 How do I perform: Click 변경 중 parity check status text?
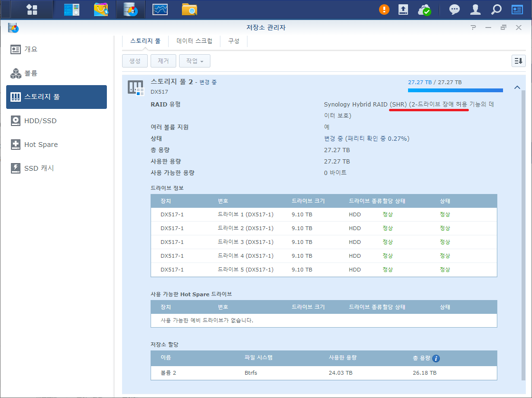(x=367, y=138)
